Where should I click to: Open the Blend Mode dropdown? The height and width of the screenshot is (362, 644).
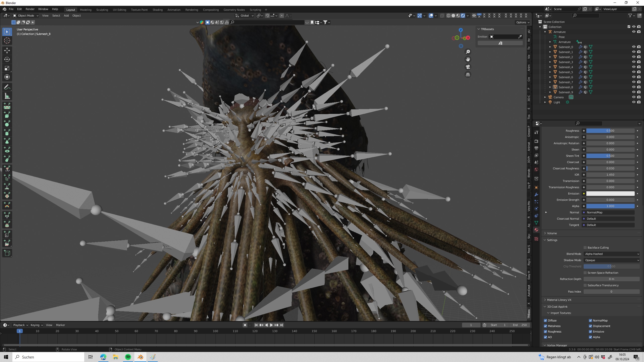[x=611, y=254]
